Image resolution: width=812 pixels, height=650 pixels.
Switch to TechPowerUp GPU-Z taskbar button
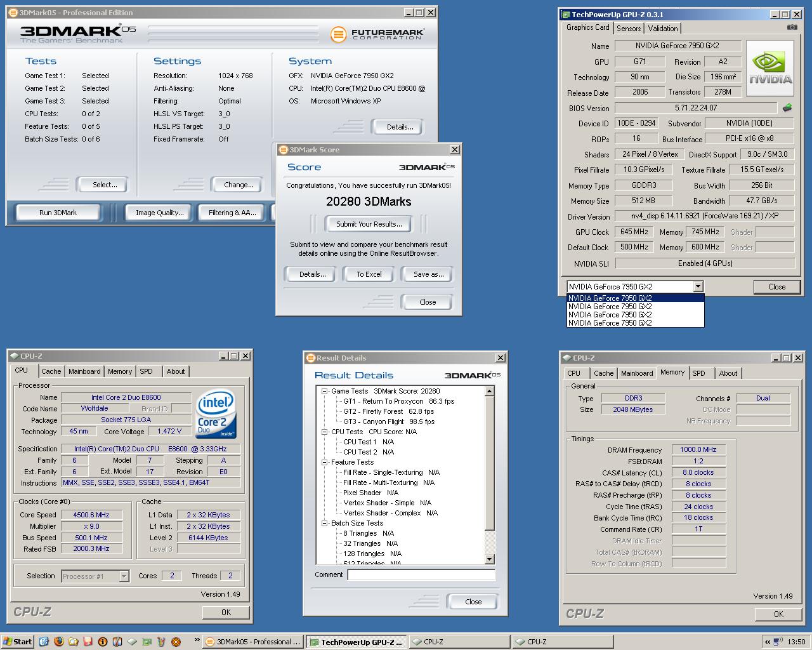click(357, 642)
